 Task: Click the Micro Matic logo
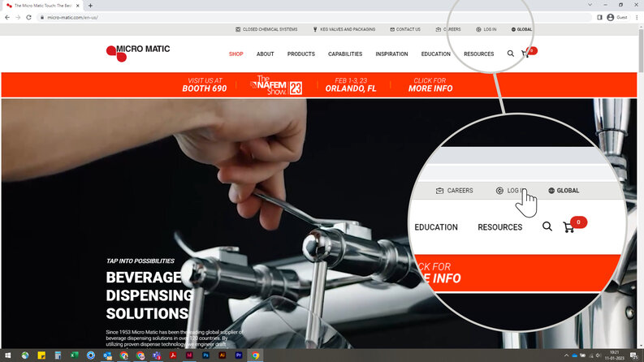point(137,53)
